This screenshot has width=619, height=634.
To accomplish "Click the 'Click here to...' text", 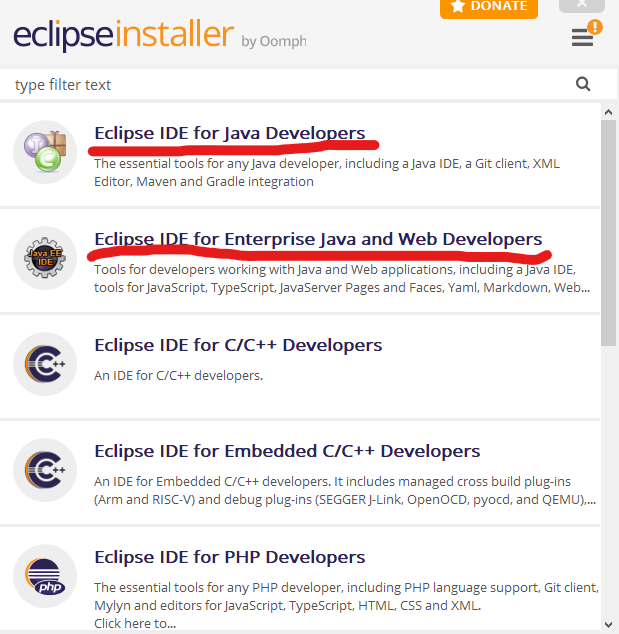I will coord(135,623).
